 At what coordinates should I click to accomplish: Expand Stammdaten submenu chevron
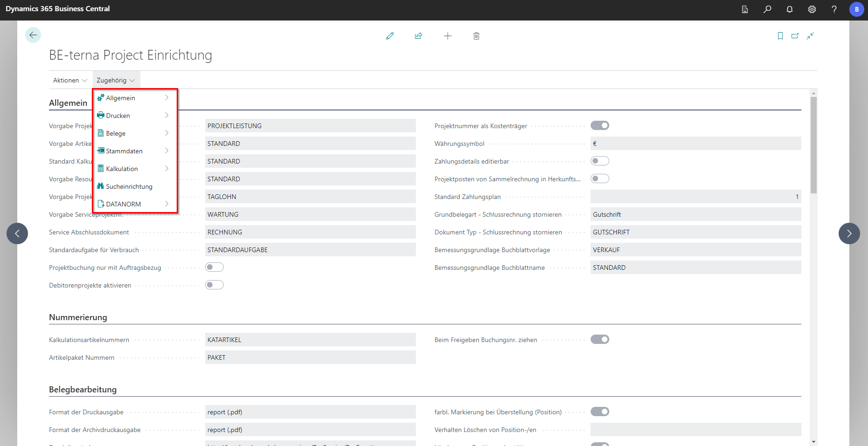click(x=166, y=151)
